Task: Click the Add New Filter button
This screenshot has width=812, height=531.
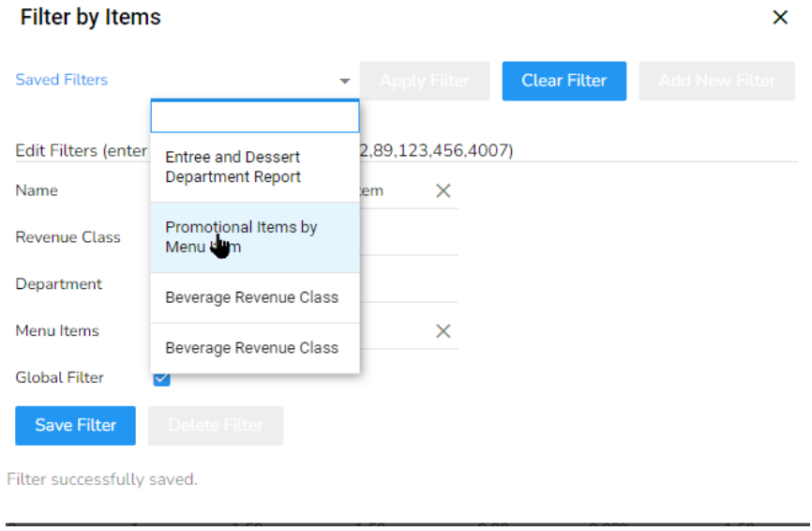Action: coord(716,81)
